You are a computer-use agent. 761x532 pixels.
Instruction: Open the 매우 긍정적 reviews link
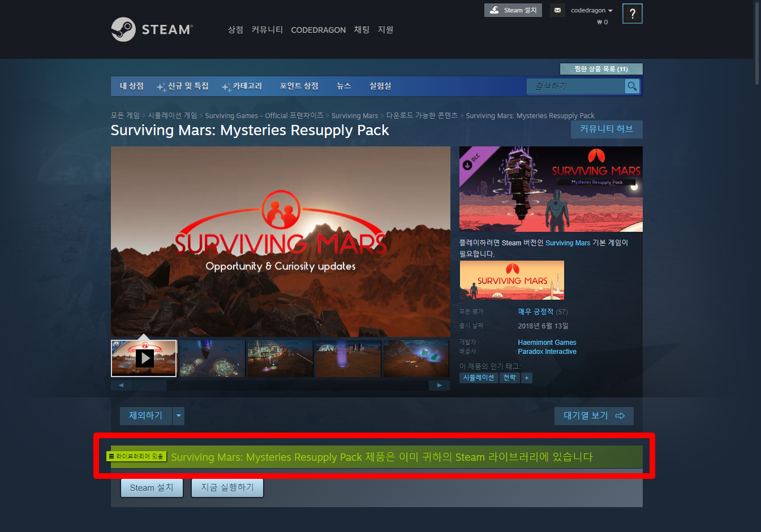point(535,312)
